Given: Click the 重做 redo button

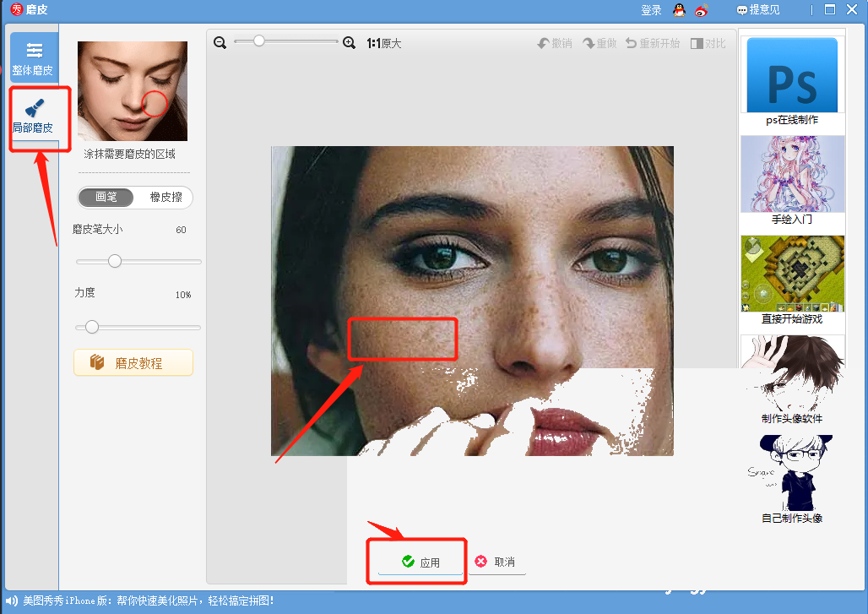Looking at the screenshot, I should [x=599, y=43].
